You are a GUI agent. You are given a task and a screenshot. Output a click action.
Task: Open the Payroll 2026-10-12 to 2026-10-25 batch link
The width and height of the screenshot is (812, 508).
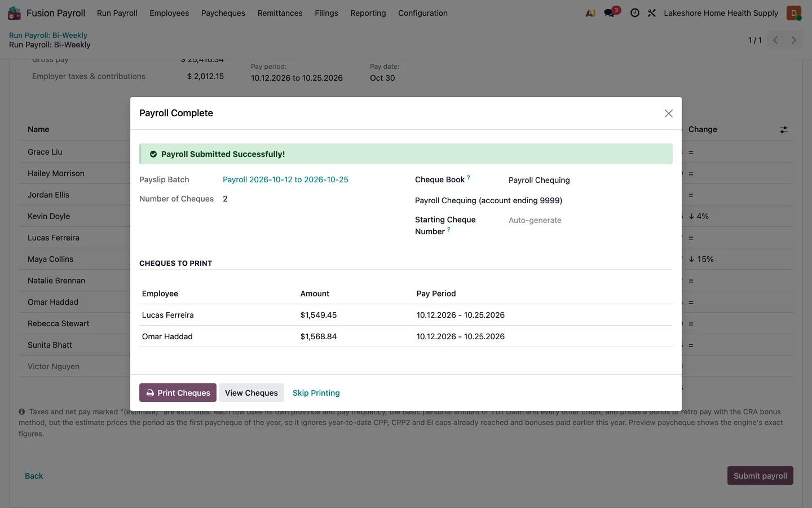coord(285,179)
